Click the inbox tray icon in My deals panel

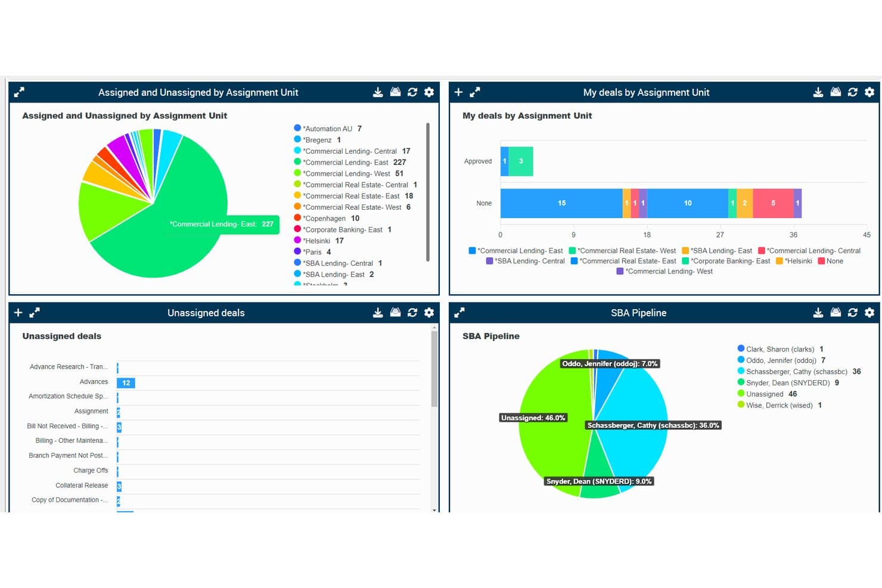click(836, 92)
